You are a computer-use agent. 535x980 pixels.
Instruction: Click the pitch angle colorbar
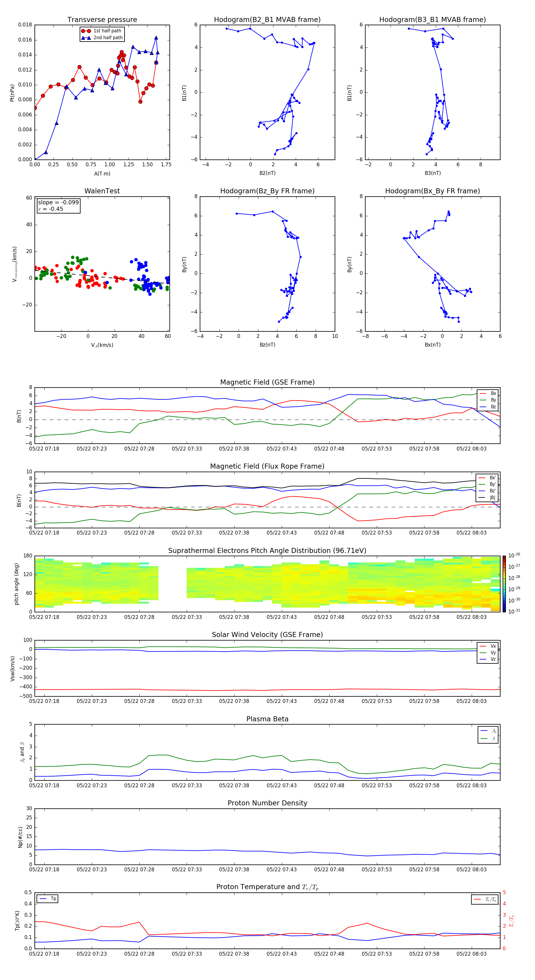click(x=504, y=584)
